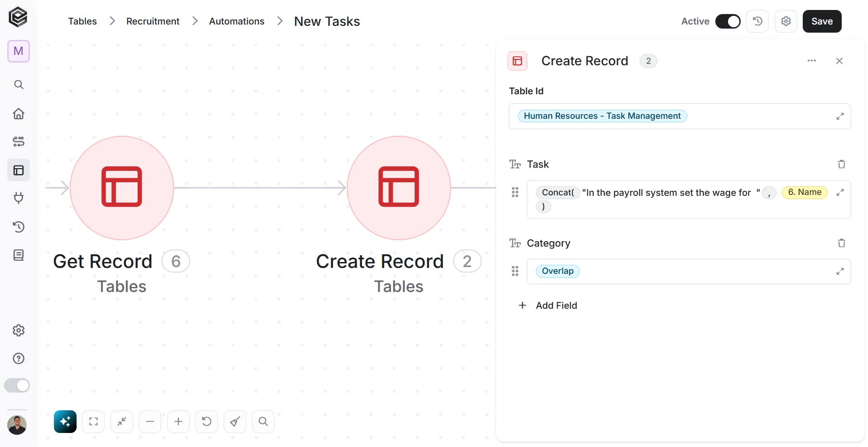Launch the AI sparkle assistant button

click(x=65, y=422)
